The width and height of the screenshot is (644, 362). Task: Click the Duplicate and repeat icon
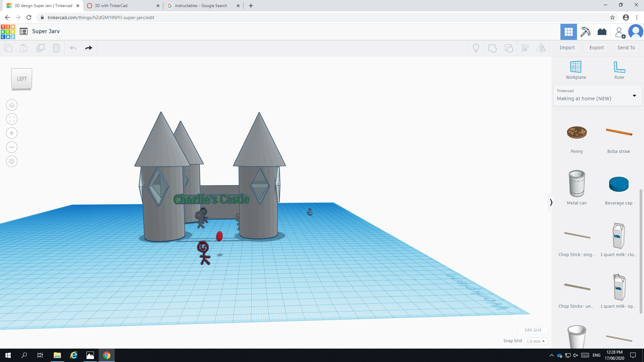pos(40,48)
